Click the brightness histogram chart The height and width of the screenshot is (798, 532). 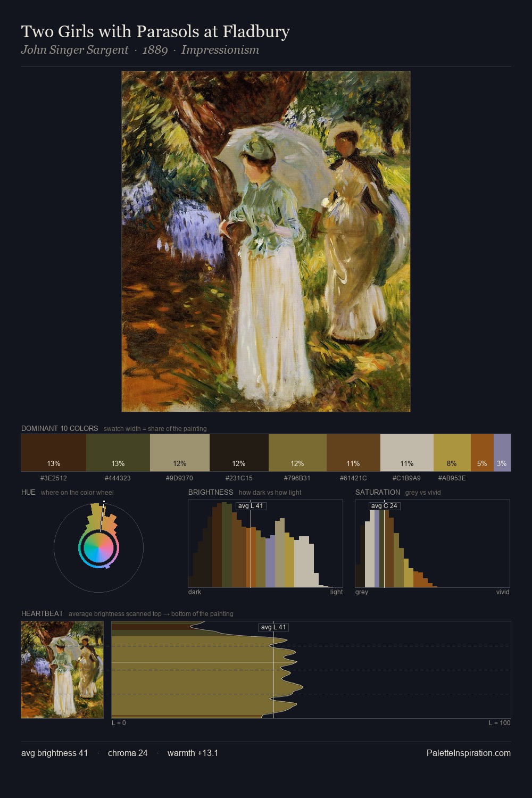[x=265, y=544]
